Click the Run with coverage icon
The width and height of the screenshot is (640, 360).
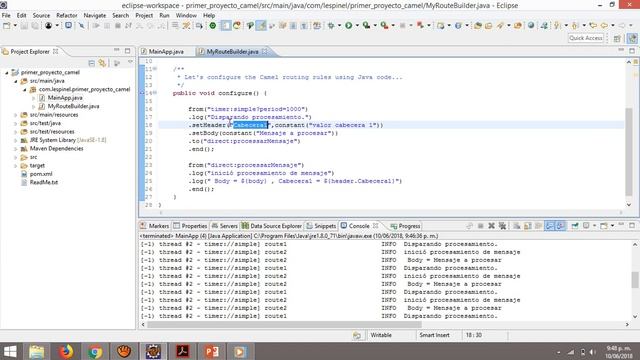367,26
